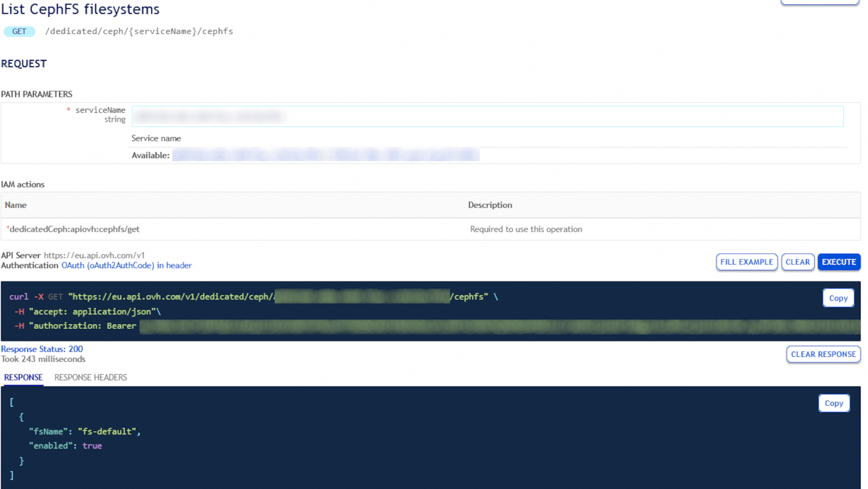Click the partially visible button top right
The width and height of the screenshot is (868, 489).
coord(819,2)
